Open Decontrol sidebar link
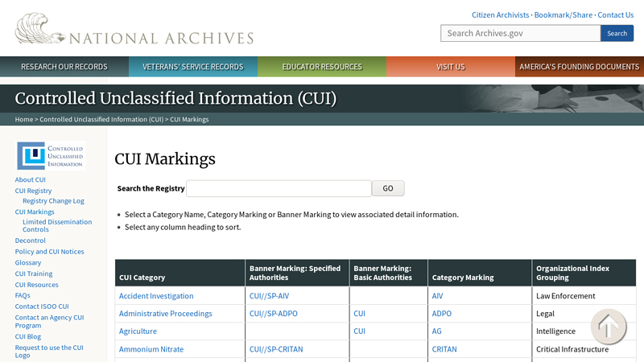644x362 pixels. 31,240
